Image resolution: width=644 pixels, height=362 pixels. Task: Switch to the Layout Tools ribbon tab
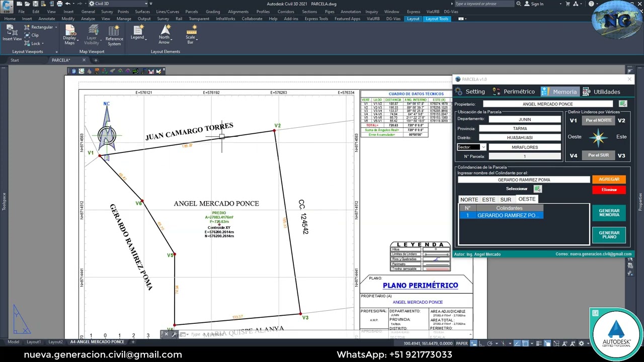tap(437, 19)
